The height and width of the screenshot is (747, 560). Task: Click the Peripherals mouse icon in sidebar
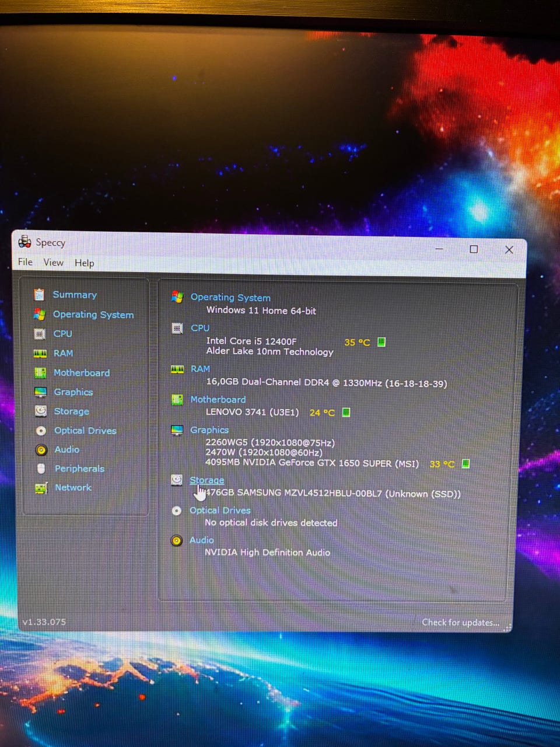coord(41,469)
